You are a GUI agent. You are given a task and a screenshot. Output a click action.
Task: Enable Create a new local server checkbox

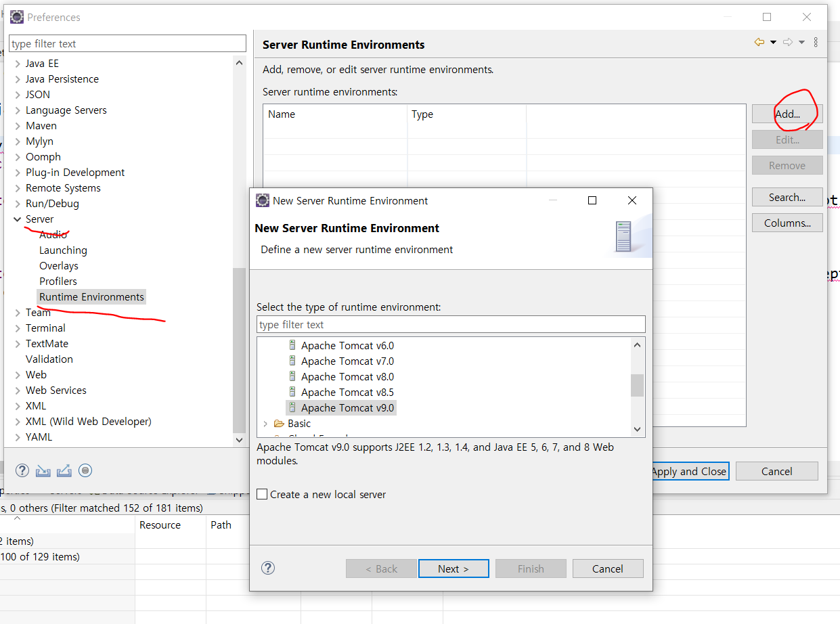(262, 494)
